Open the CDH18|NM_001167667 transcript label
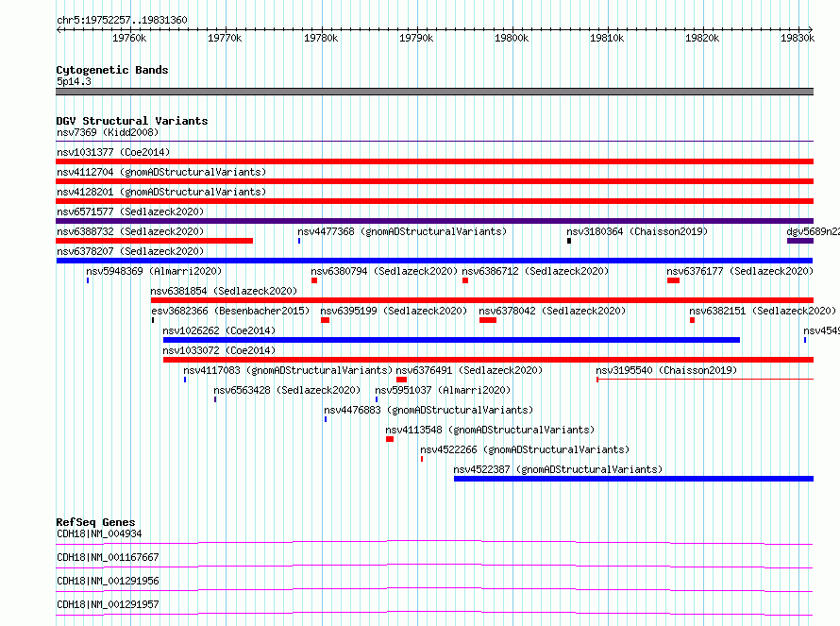The height and width of the screenshot is (626, 840). tap(108, 557)
